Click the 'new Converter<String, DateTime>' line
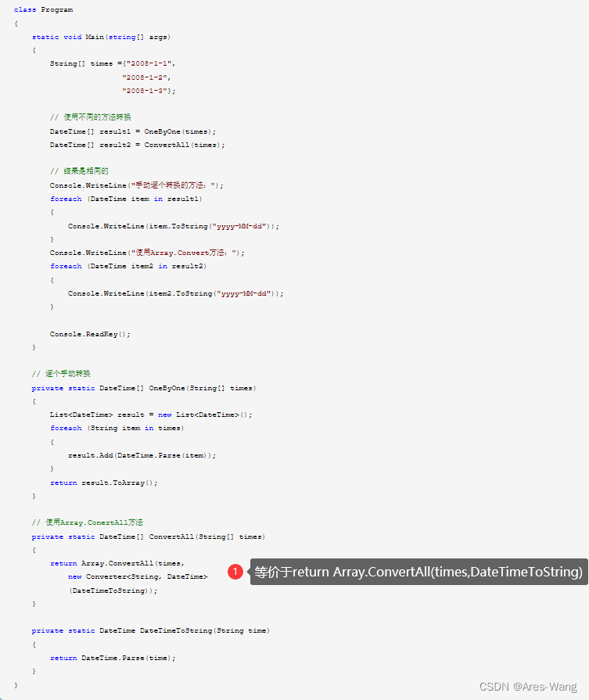The width and height of the screenshot is (589, 700). [138, 577]
